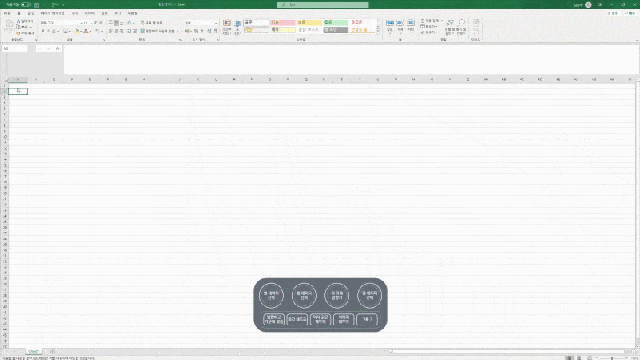Open the font name combo box
Image resolution: width=640 pixels, height=360 pixels.
(x=60, y=22)
